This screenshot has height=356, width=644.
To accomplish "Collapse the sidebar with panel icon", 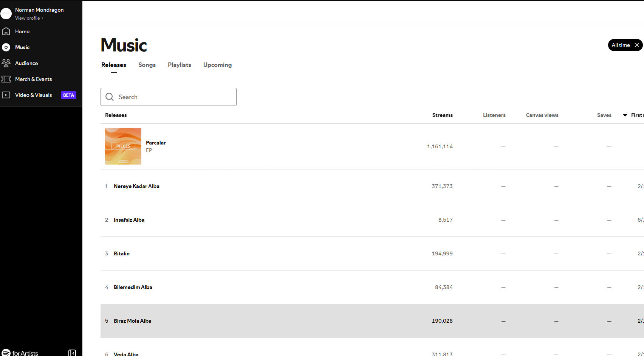I will (x=72, y=353).
